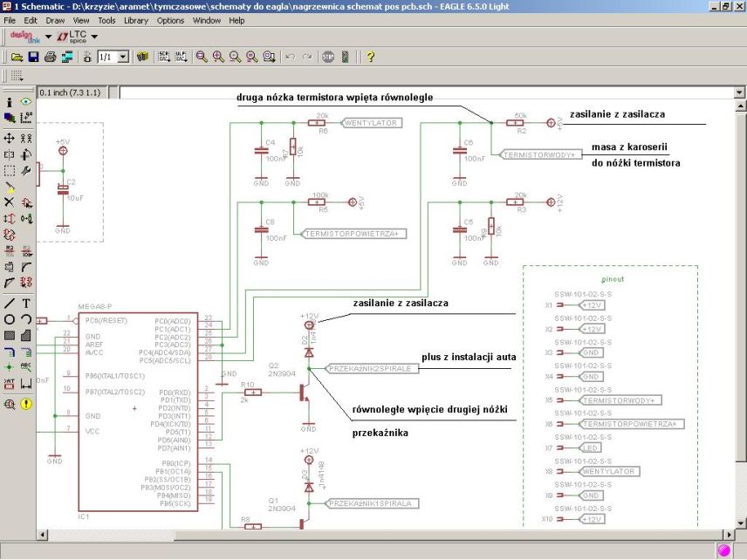Choose the Text (T) tool
The image size is (747, 560).
tap(26, 304)
